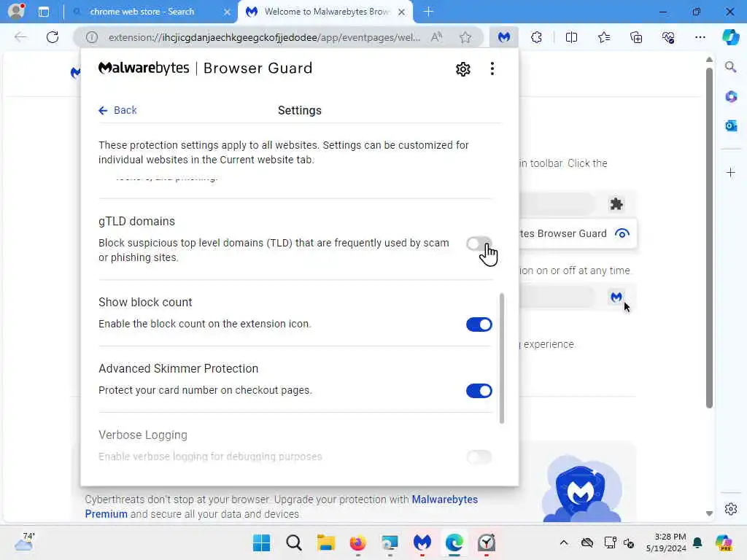This screenshot has height=560, width=747.
Task: Click the "Settings" heading text
Action: tap(300, 111)
